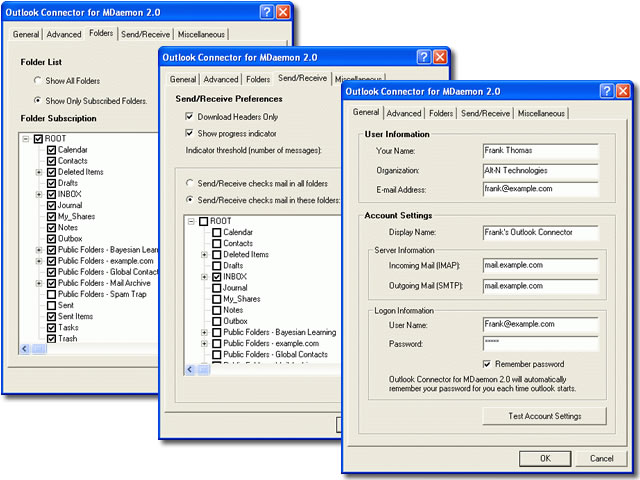Expand INBOX in Send/Receive folder tree

(204, 277)
